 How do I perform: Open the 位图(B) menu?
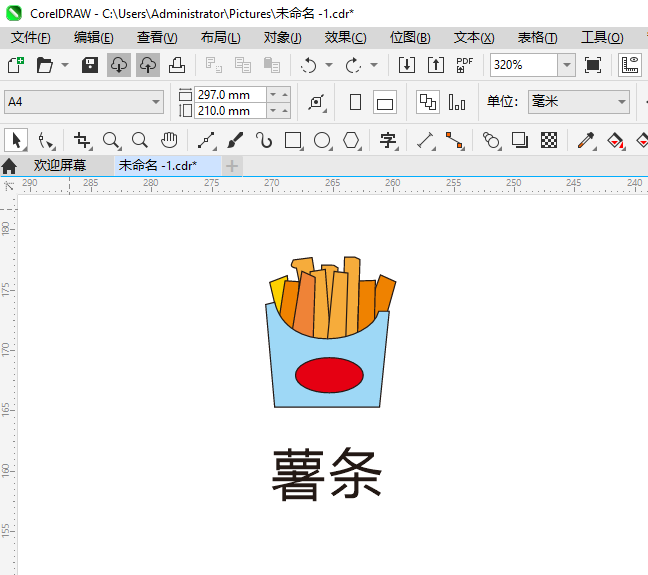[x=410, y=38]
